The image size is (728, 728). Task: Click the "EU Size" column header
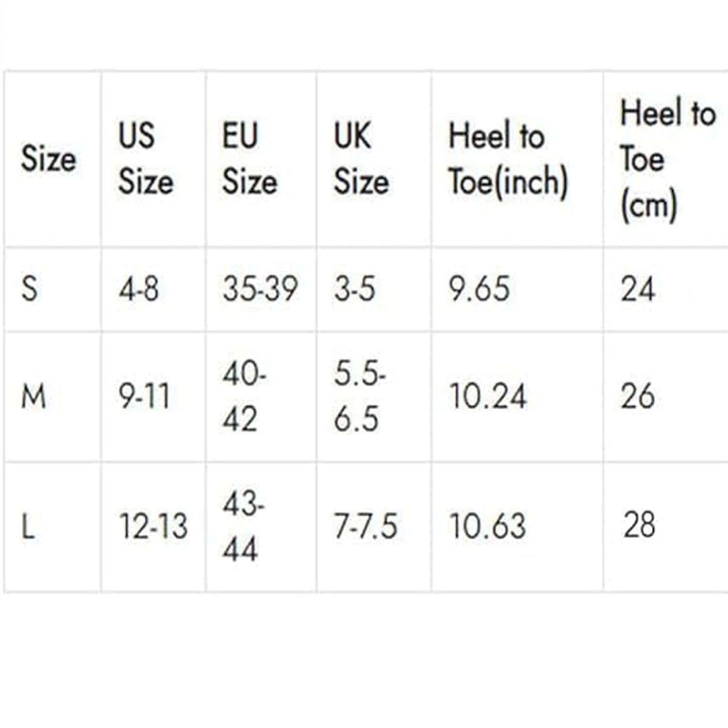tap(249, 159)
